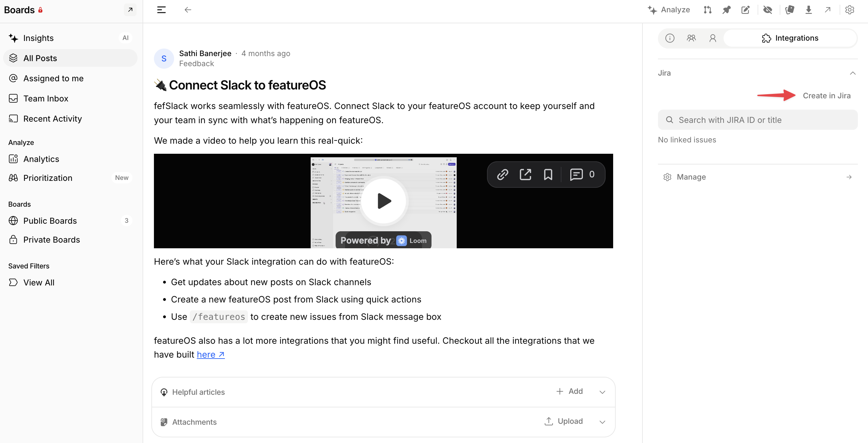Image resolution: width=868 pixels, height=443 pixels.
Task: Click the Boards lock icon
Action: point(40,10)
